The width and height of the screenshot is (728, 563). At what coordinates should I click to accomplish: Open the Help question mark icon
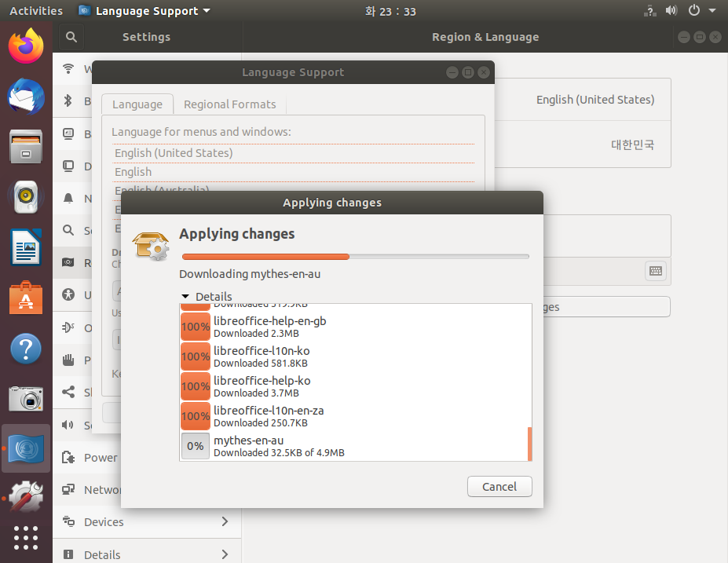(x=26, y=349)
